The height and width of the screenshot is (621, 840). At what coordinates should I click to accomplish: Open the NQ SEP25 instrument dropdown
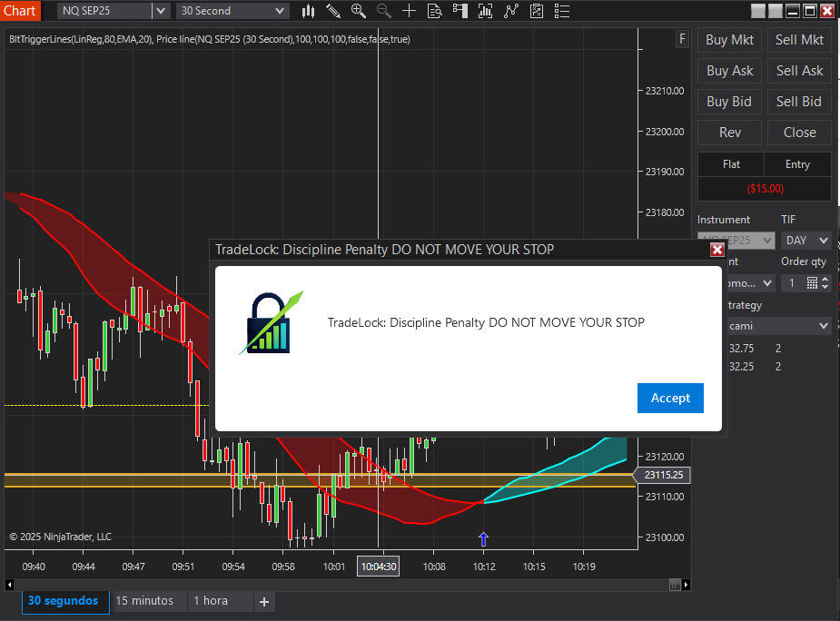[x=160, y=11]
